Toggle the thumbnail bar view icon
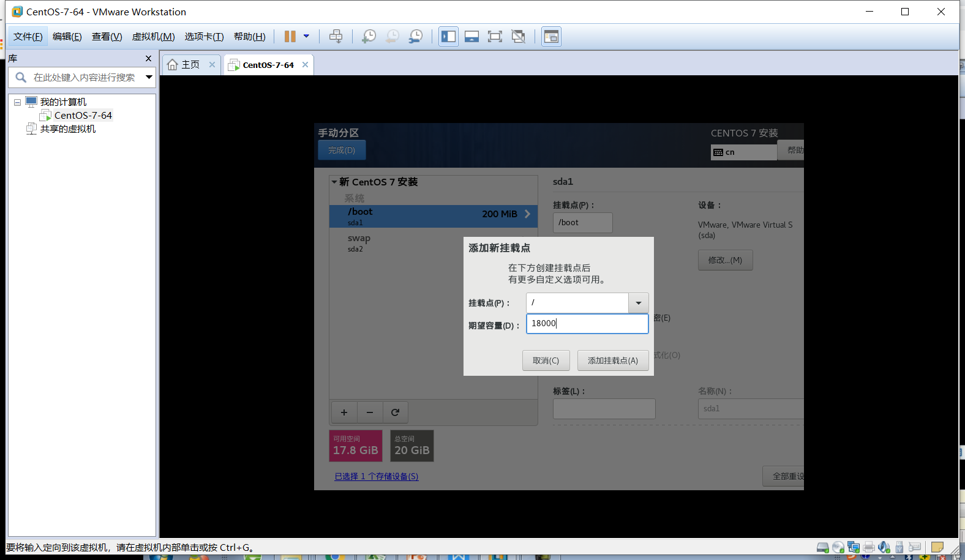The image size is (965, 560). (471, 37)
